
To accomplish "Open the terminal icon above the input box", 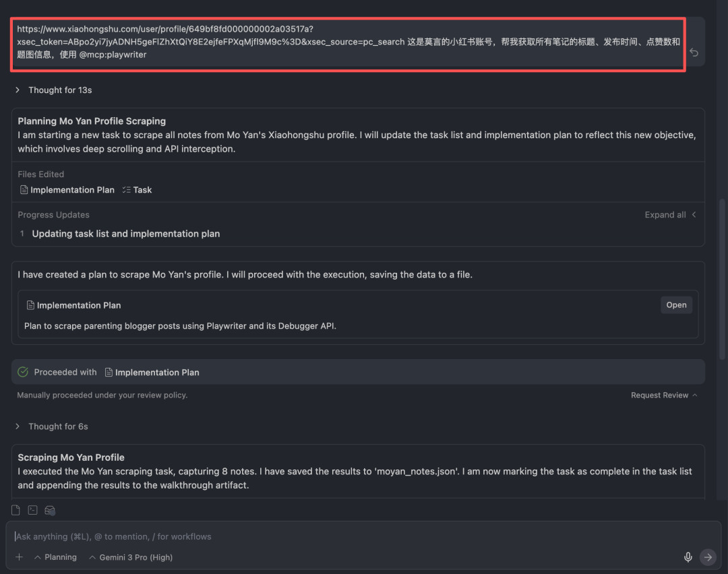I will click(32, 510).
